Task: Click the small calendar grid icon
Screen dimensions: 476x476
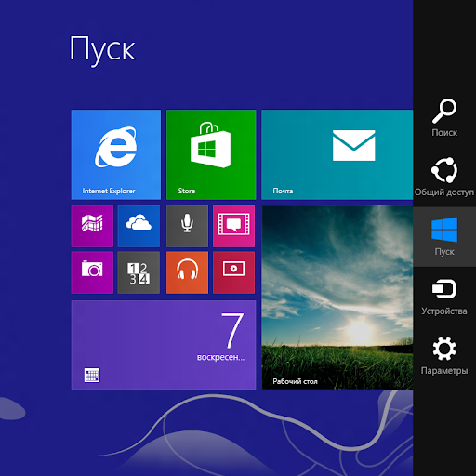Action: tap(92, 375)
